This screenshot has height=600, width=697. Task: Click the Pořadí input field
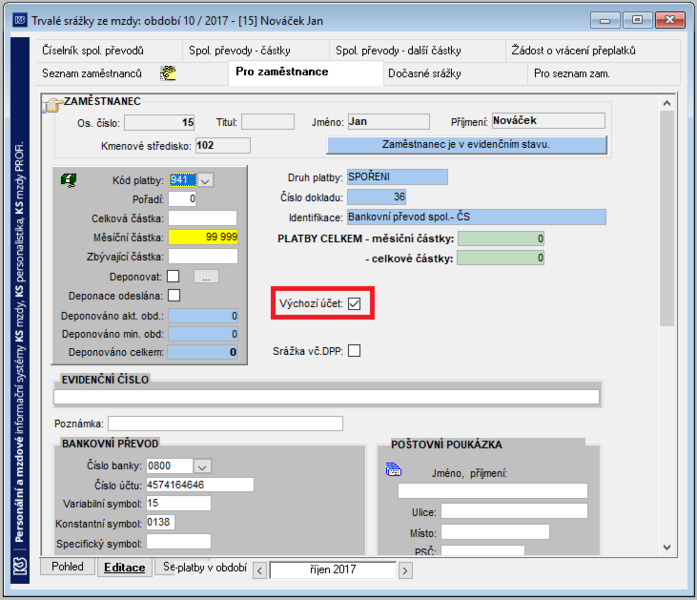(182, 199)
